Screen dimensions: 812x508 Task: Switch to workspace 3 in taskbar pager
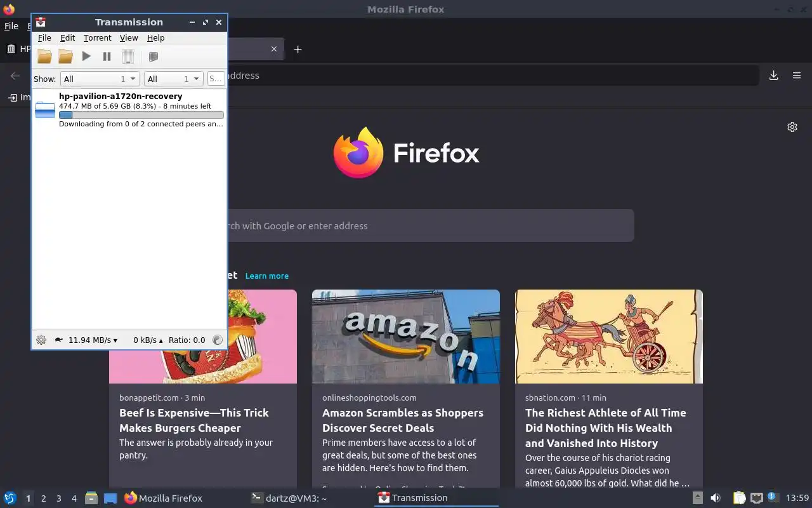[58, 498]
